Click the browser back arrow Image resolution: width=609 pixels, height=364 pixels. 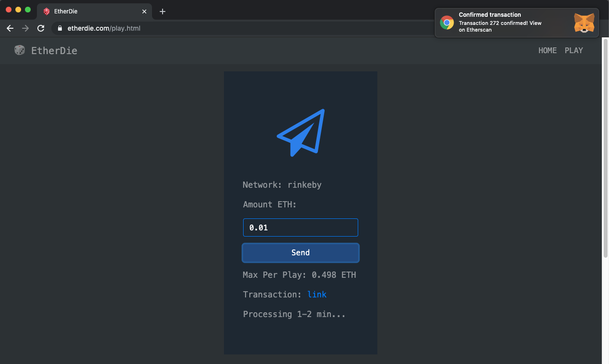point(10,28)
